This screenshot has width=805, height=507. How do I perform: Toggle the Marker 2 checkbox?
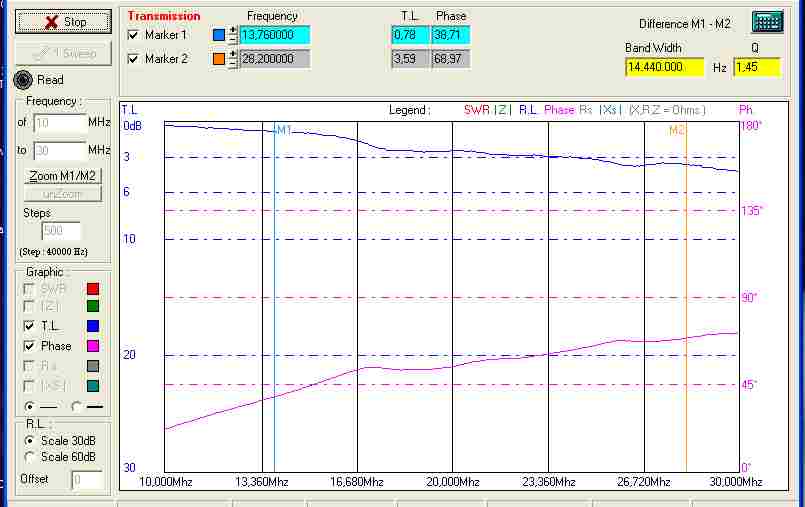click(134, 59)
